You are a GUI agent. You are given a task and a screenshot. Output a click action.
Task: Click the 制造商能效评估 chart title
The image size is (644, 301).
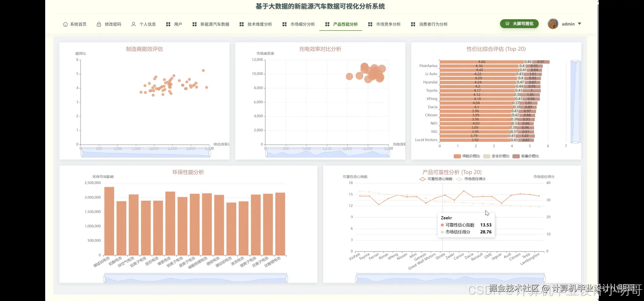(x=144, y=49)
